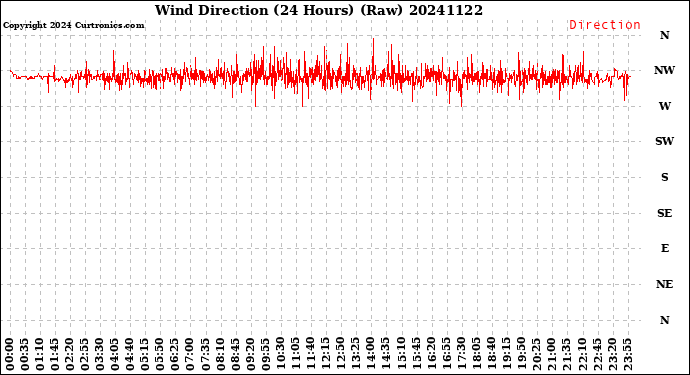690x375 pixels.
Task: Click the 13:25 time label
Action: (356, 355)
